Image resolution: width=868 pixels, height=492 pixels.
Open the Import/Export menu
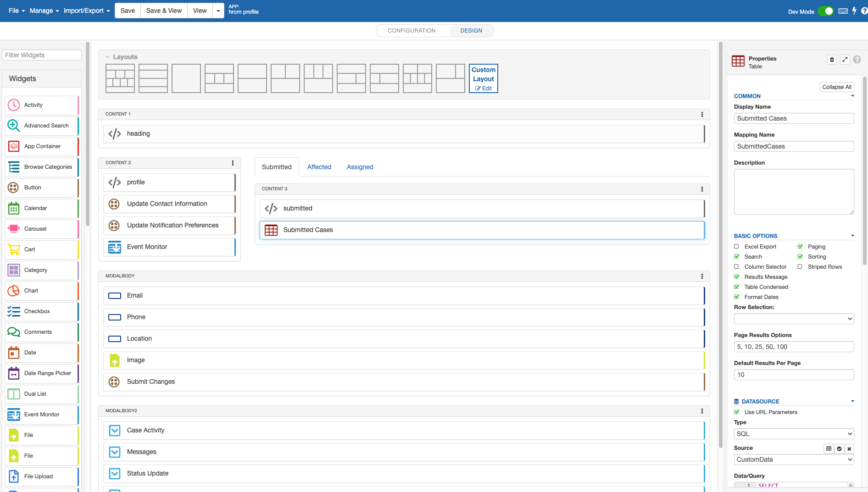tap(87, 11)
